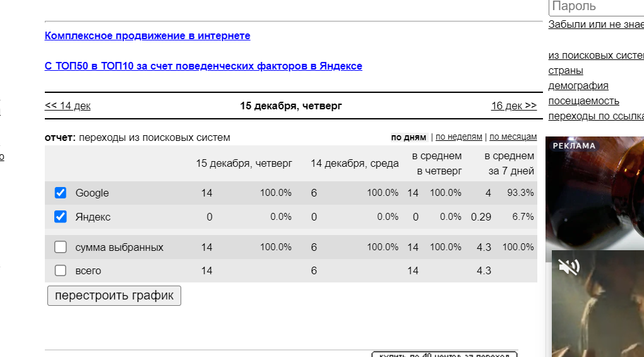Click the 15 декабря, четверг page heading
Screen dimensions: 644x357
click(x=291, y=106)
